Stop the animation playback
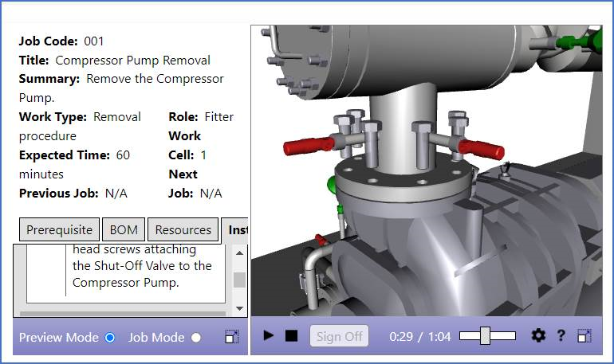 point(291,335)
